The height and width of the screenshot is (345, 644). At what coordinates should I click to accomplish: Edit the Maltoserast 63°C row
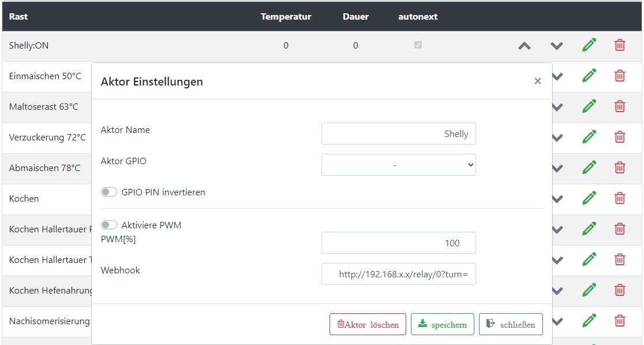(x=589, y=106)
